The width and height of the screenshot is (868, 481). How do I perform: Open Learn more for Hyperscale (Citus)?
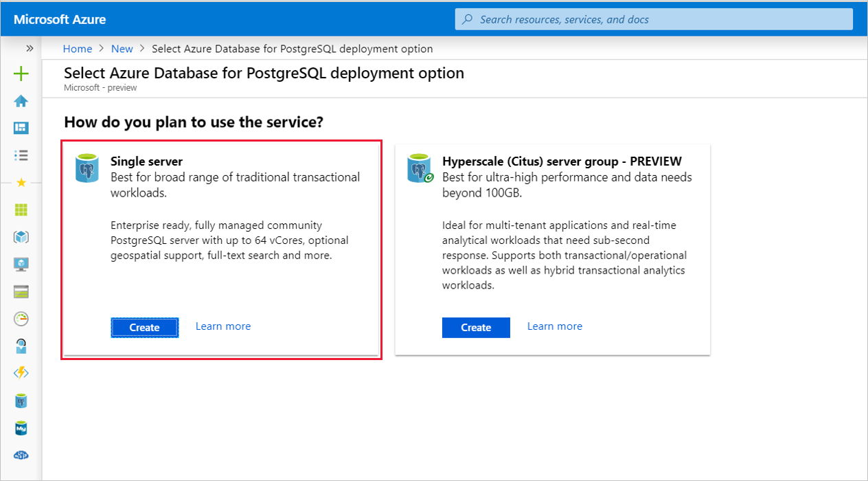(x=555, y=326)
